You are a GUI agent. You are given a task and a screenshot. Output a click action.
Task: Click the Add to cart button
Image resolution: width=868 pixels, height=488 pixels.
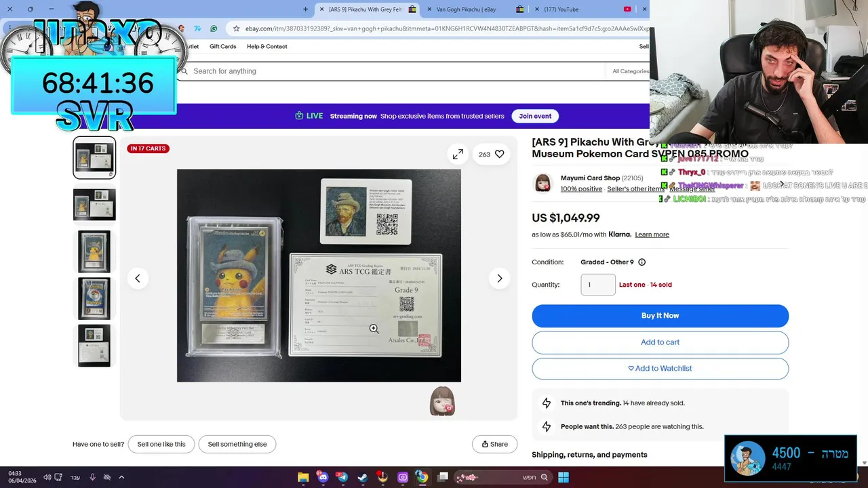coord(660,342)
